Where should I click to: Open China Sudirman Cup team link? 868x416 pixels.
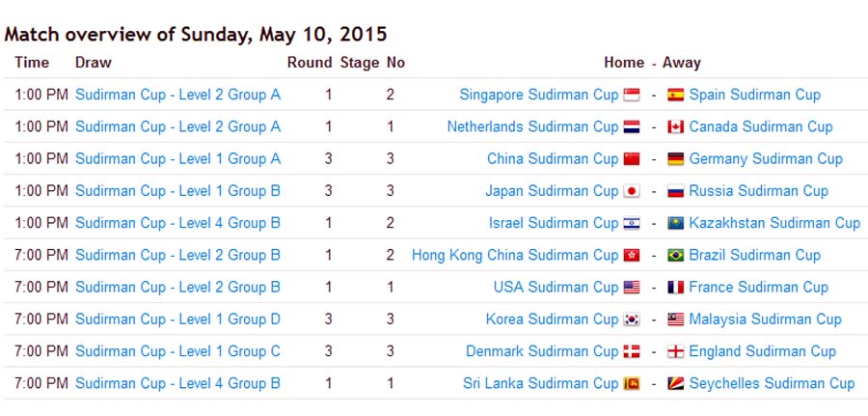click(553, 159)
